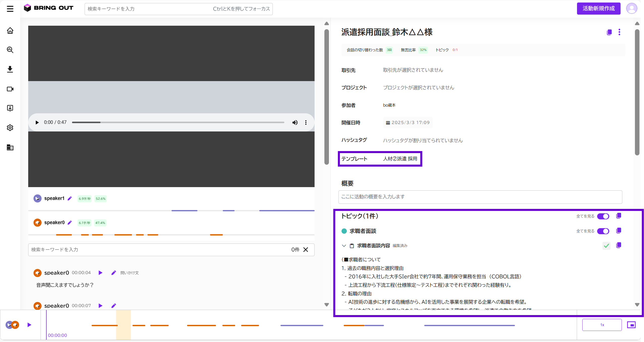Open the analytics search sidebar icon
Image resolution: width=644 pixels, height=342 pixels.
coord(10,50)
